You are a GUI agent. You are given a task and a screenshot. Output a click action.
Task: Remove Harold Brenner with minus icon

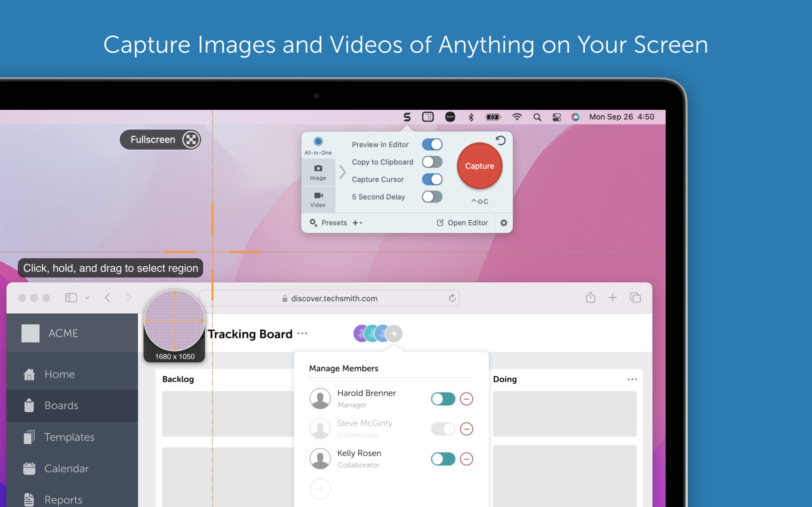[466, 399]
